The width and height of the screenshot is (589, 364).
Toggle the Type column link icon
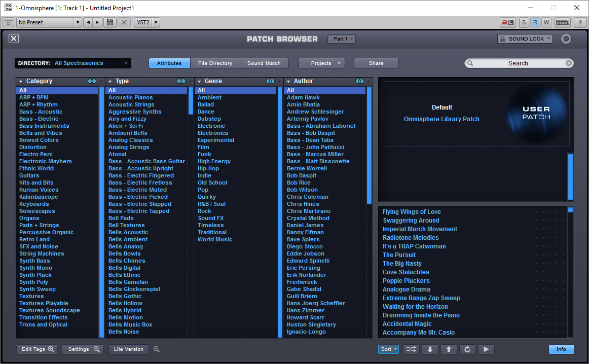pyautogui.click(x=181, y=81)
